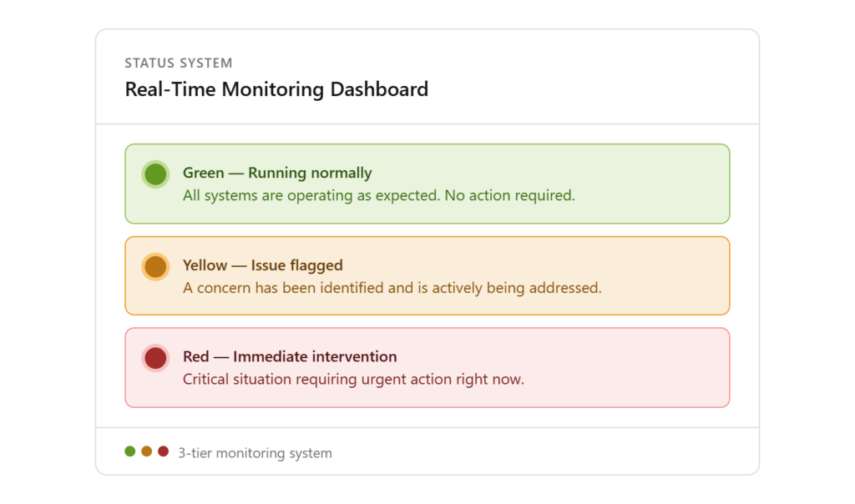Image resolution: width=855 pixels, height=504 pixels.
Task: Click the STATUS SYSTEM label
Action: pyautogui.click(x=179, y=63)
